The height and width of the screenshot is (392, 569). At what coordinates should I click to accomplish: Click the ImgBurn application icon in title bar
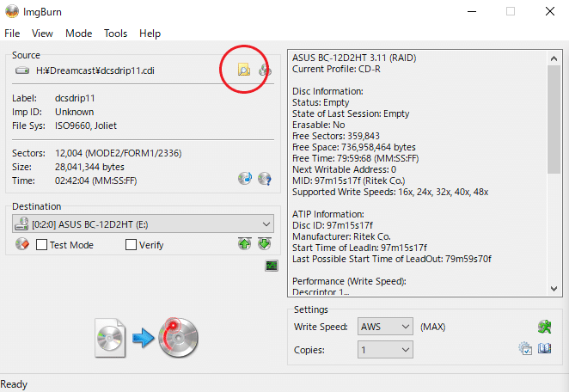click(x=12, y=12)
